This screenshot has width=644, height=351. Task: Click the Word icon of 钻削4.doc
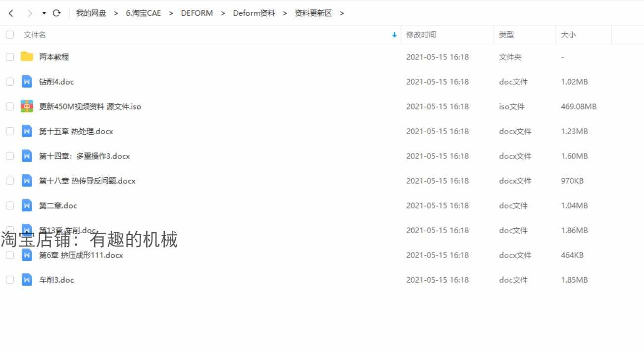coord(27,82)
